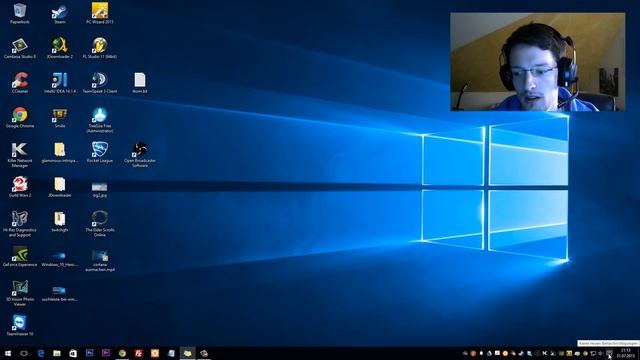Open the Killer Network tray icon

click(545, 353)
